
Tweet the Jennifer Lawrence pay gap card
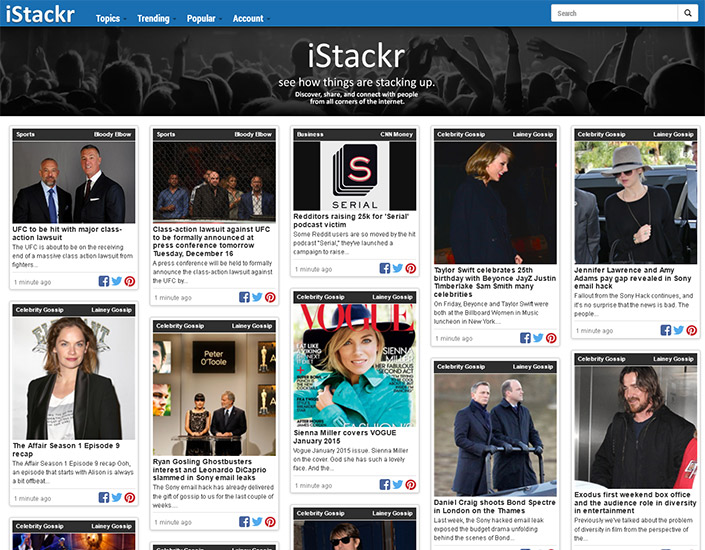[679, 331]
